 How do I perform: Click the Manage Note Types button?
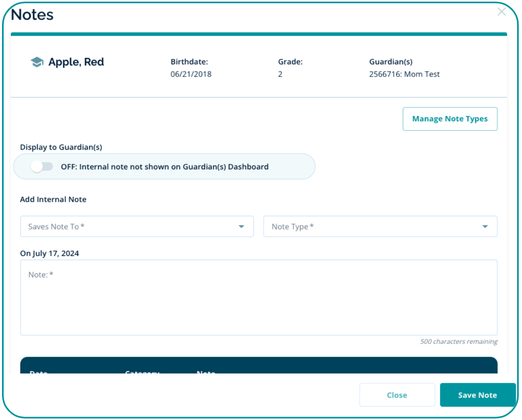(x=450, y=119)
